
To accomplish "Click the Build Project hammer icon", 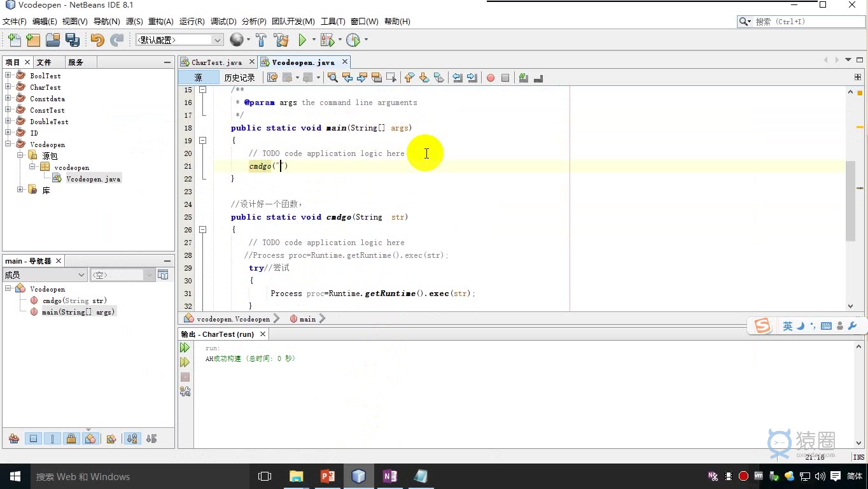I will [261, 40].
